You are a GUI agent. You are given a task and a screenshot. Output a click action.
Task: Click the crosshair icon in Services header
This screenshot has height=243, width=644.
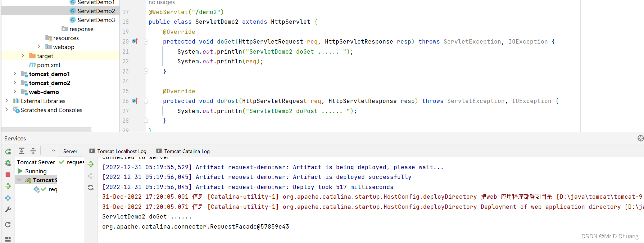640,138
